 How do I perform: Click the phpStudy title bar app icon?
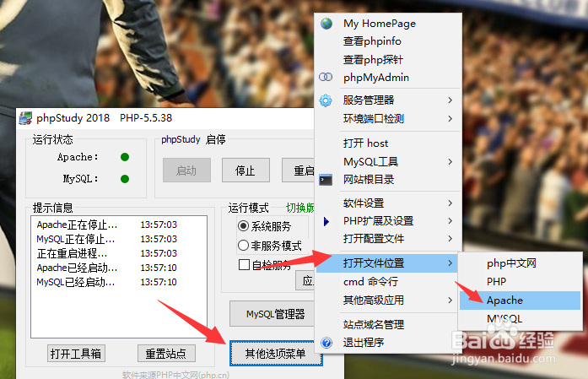25,118
